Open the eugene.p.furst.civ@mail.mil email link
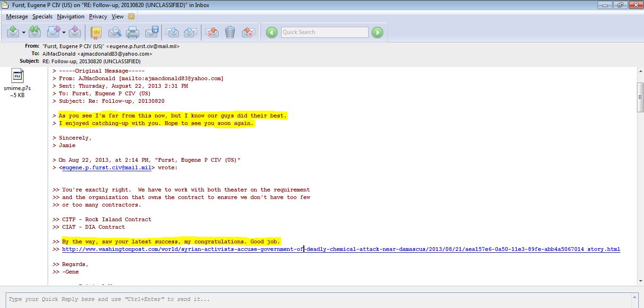 click(107, 167)
